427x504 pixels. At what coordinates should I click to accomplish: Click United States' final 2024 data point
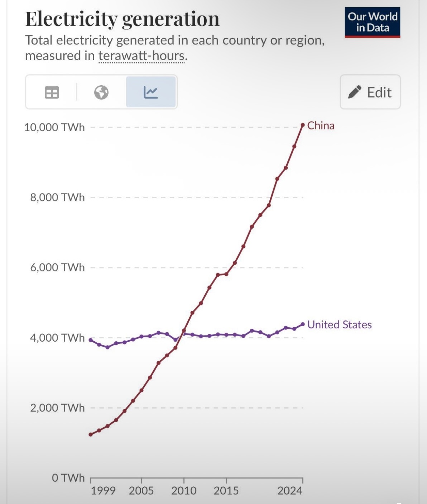click(x=303, y=324)
